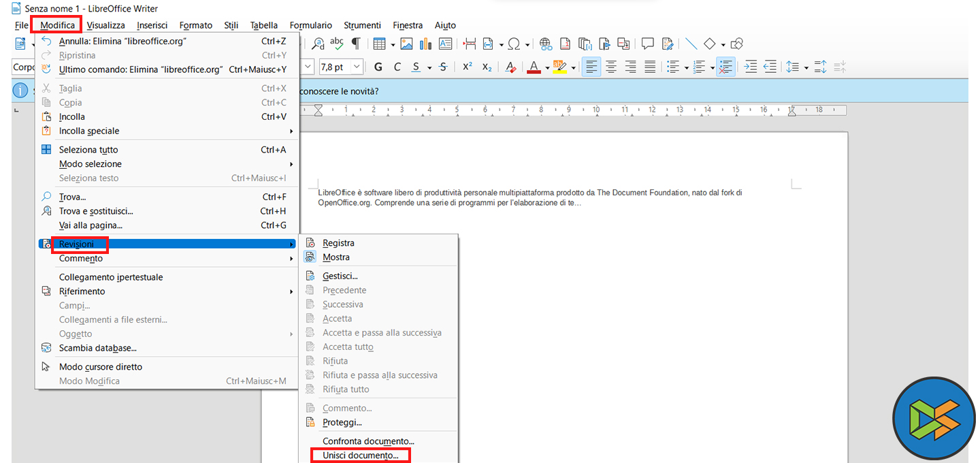Click the Insert Hyperlink globe icon
The width and height of the screenshot is (980, 463).
545,44
